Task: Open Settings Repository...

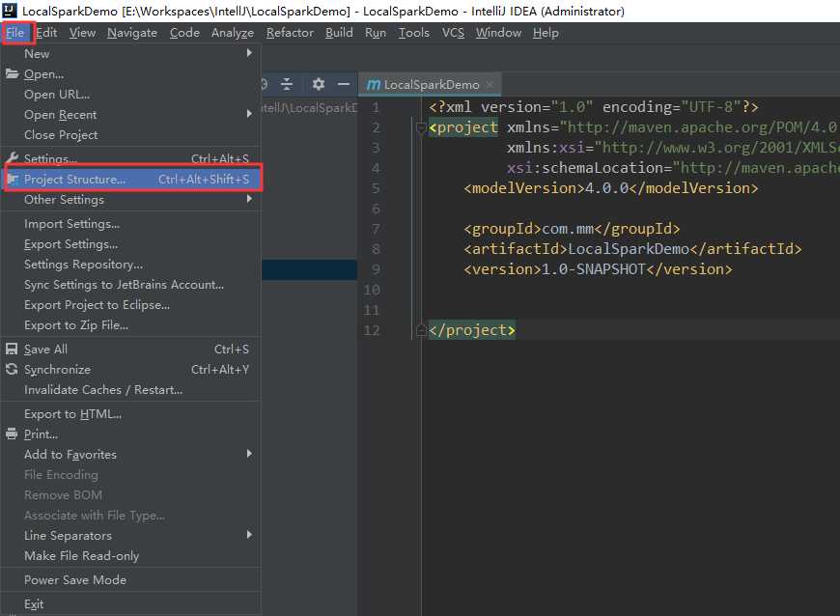Action: coord(130,265)
